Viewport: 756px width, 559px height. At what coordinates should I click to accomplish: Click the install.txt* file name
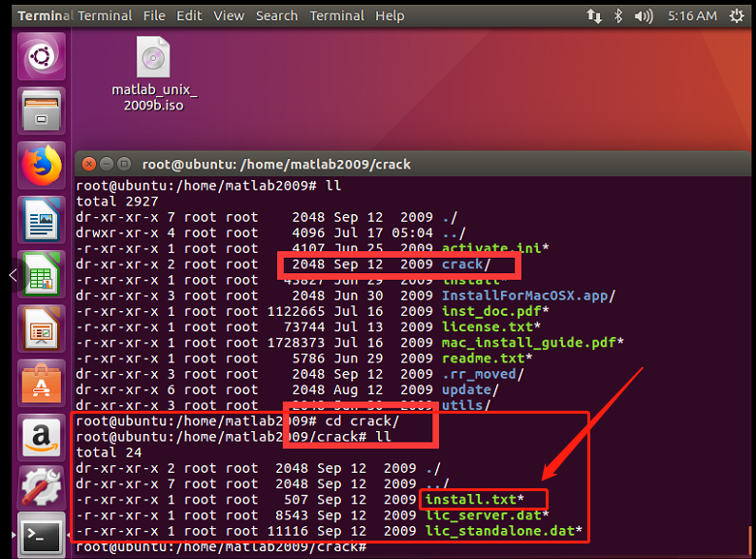[x=474, y=499]
